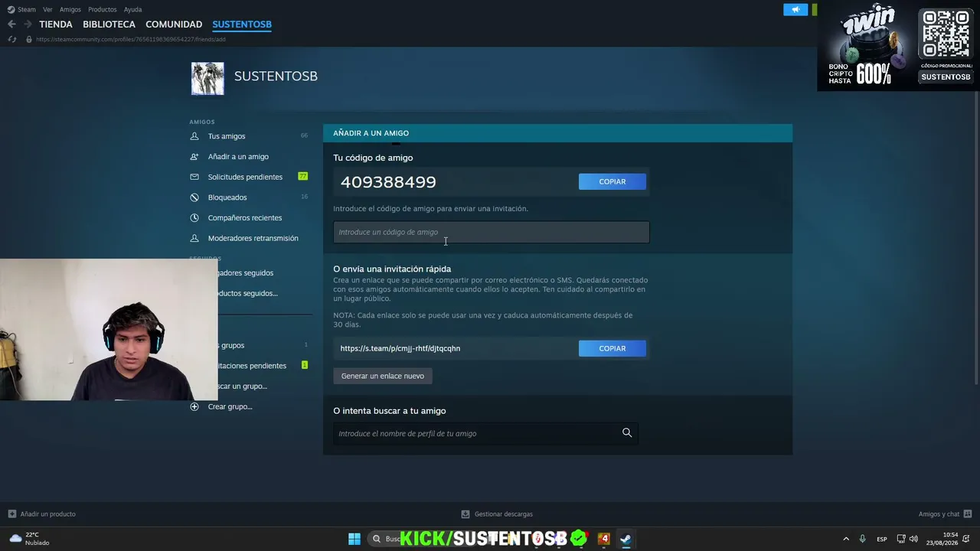The height and width of the screenshot is (551, 980).
Task: Switch to the COMUNIDAD tab
Action: point(174,24)
